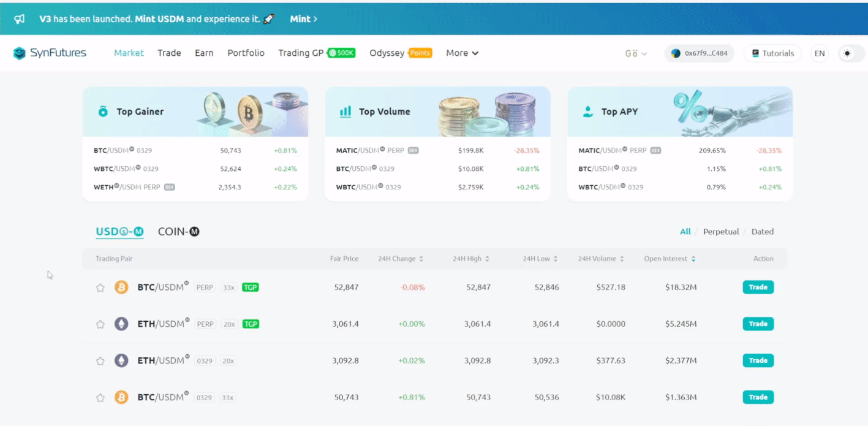Click the Top APY person icon
This screenshot has width=868, height=426.
click(588, 112)
